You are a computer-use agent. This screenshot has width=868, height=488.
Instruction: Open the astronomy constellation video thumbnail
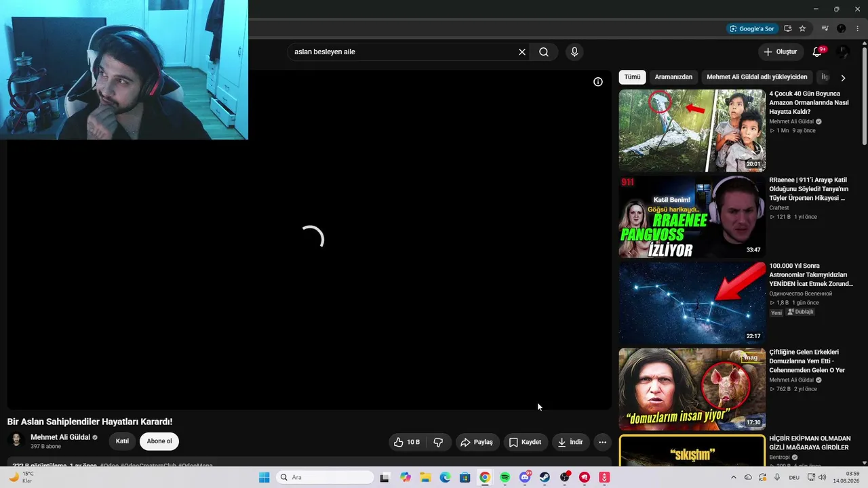(692, 303)
